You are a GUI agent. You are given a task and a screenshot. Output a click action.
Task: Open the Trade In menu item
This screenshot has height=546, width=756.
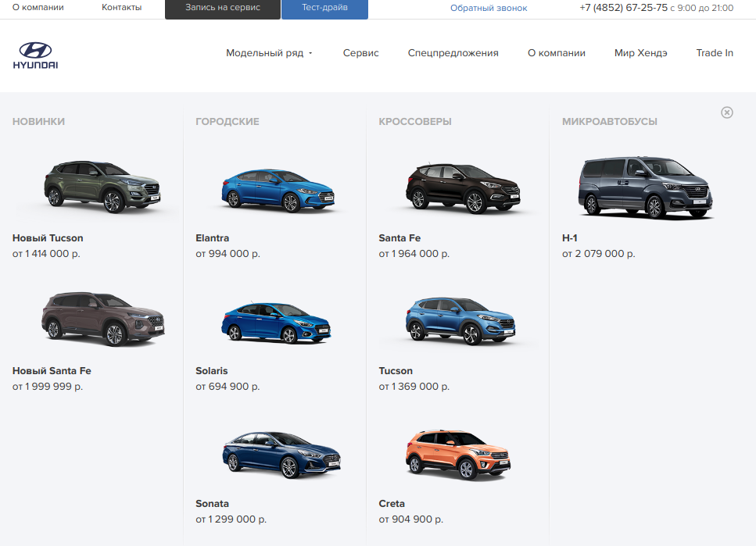[714, 53]
